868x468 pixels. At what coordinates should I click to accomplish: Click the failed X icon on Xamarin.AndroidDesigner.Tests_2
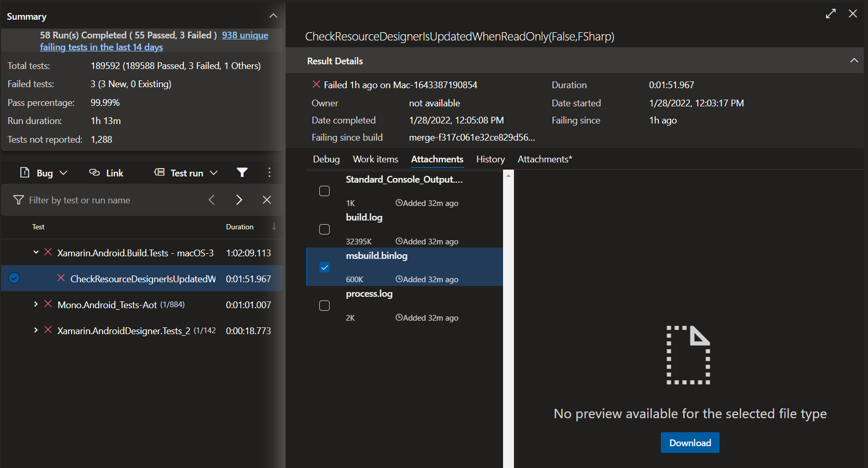point(48,330)
